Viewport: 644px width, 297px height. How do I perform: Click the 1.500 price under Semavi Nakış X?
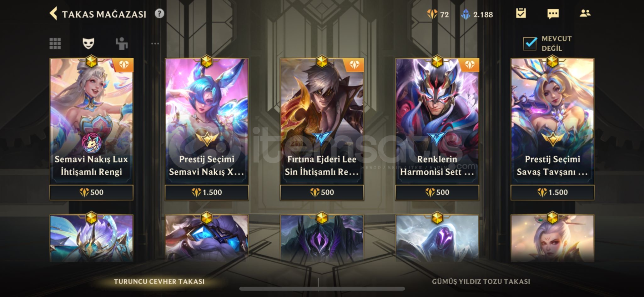coord(207,192)
